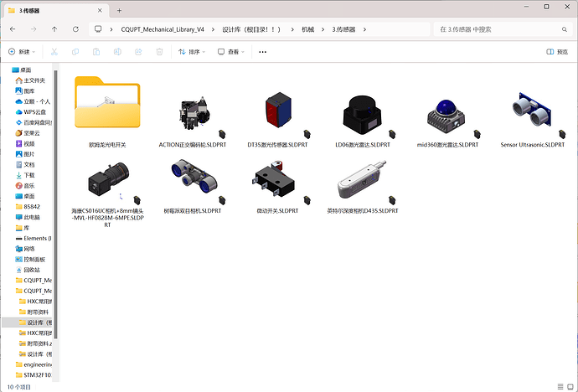Image resolution: width=578 pixels, height=392 pixels.
Task: Open 图片 folder in sidebar
Action: pos(25,154)
